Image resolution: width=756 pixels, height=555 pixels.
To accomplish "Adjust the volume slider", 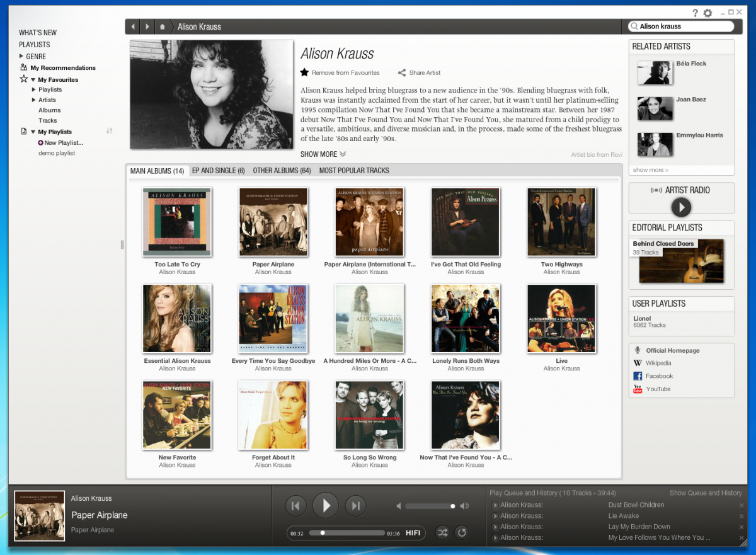I will (x=430, y=506).
